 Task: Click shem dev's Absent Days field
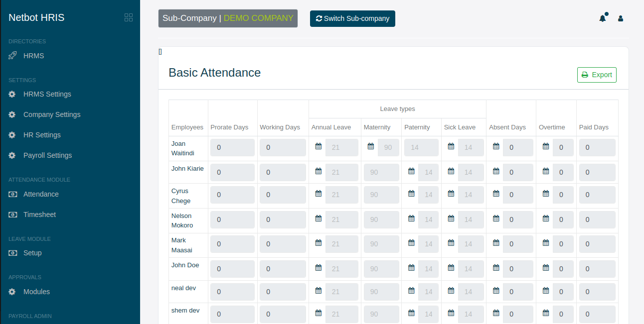518,314
